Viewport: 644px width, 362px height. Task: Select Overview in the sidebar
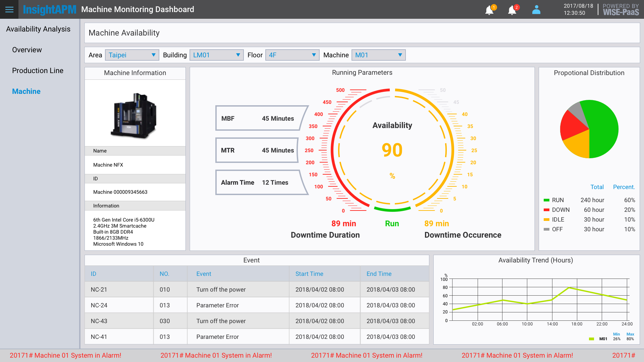point(27,50)
